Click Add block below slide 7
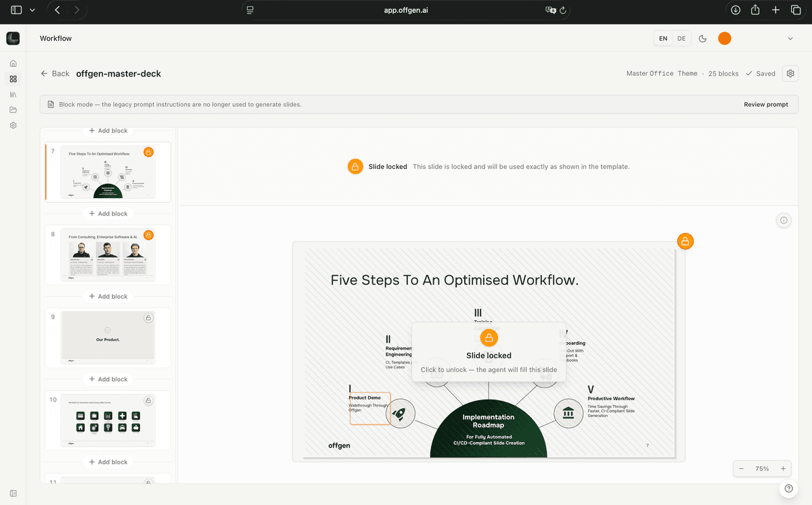Screen dimensions: 812x505 [108, 214]
